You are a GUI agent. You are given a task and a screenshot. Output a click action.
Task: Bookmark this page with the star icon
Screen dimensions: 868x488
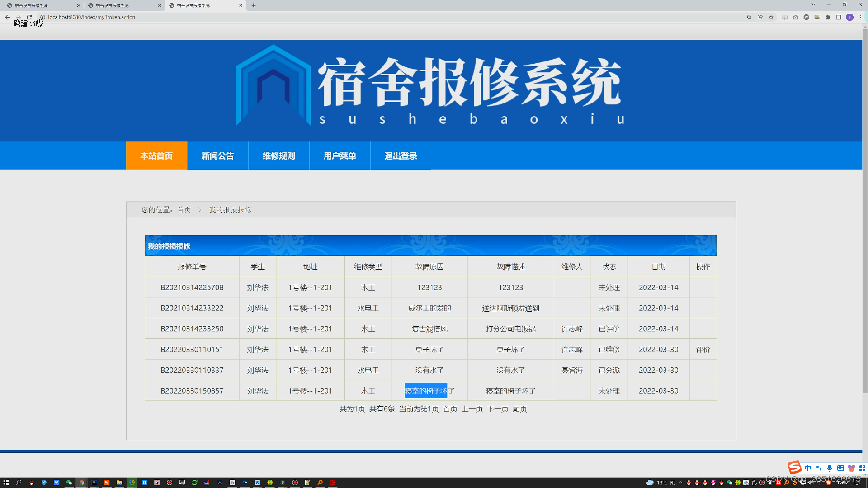pyautogui.click(x=771, y=17)
